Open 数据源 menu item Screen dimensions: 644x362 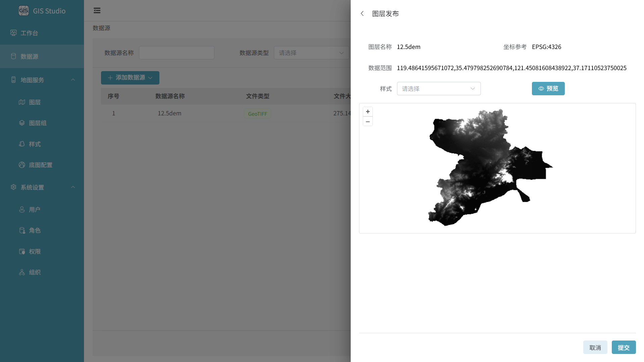pyautogui.click(x=42, y=56)
